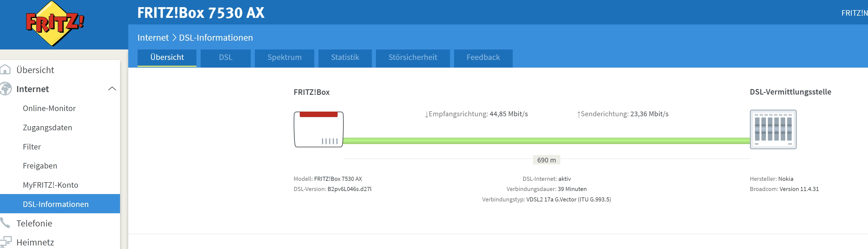Click the green DSL connection line
The width and height of the screenshot is (868, 249).
coord(546,141)
